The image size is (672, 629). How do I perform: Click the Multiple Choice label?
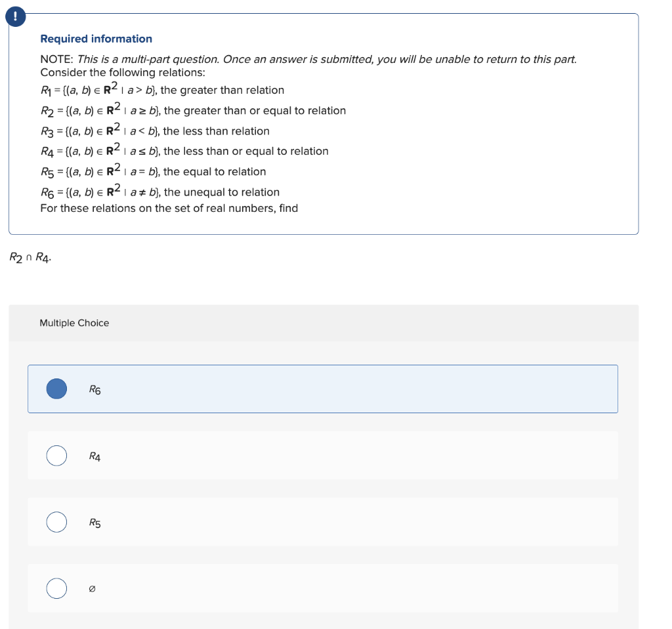coord(74,323)
